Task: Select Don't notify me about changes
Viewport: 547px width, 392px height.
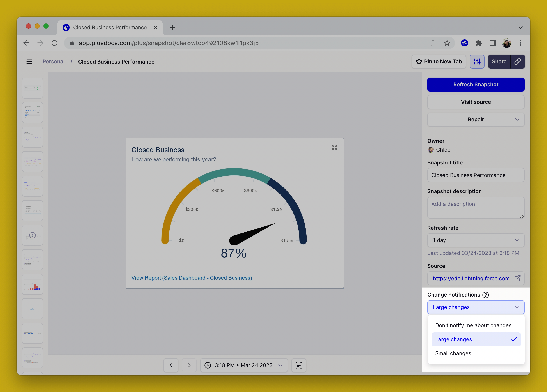Action: pyautogui.click(x=476, y=325)
